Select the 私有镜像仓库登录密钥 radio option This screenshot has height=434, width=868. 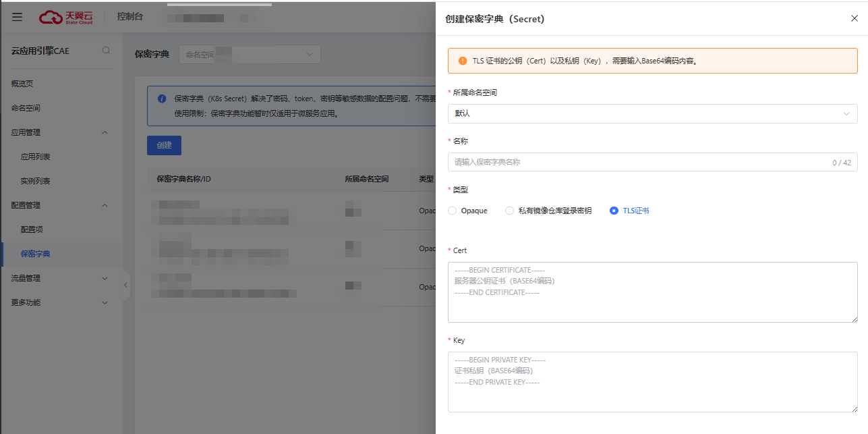510,211
